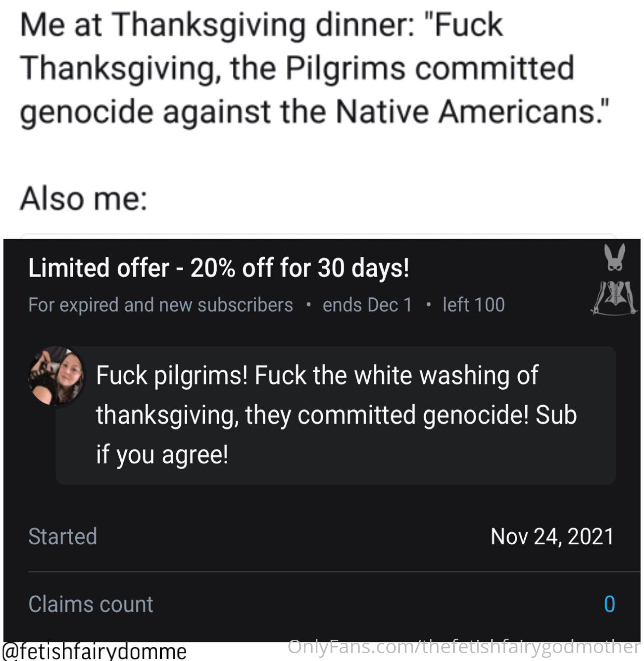Click the divider between Started and Claims count

point(333,572)
